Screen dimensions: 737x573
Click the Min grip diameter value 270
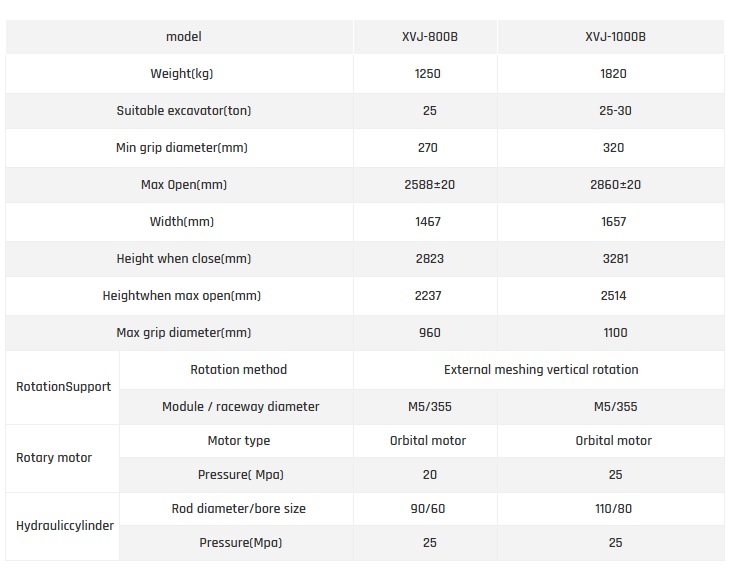[x=428, y=148]
